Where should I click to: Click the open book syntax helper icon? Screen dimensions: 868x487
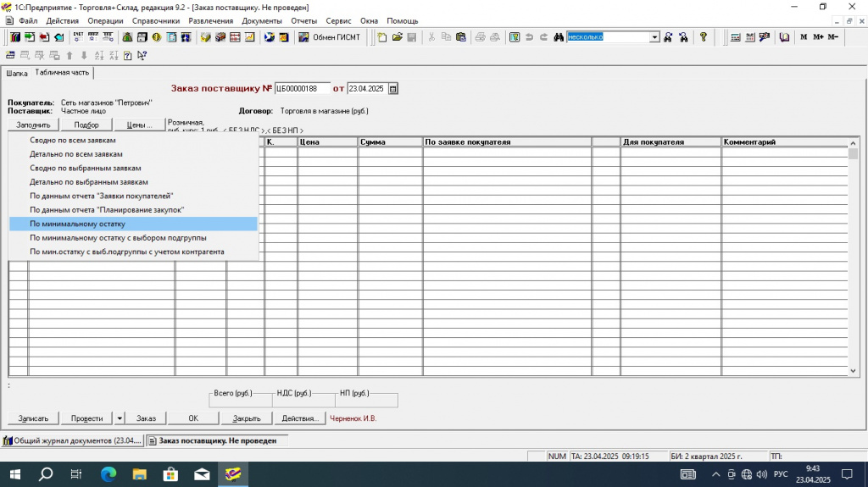784,37
